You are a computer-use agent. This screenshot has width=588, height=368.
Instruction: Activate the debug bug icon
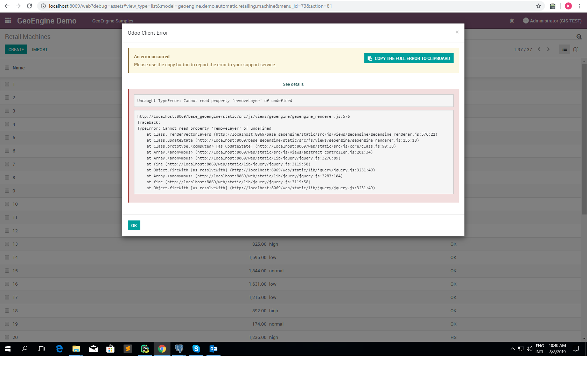pyautogui.click(x=512, y=21)
